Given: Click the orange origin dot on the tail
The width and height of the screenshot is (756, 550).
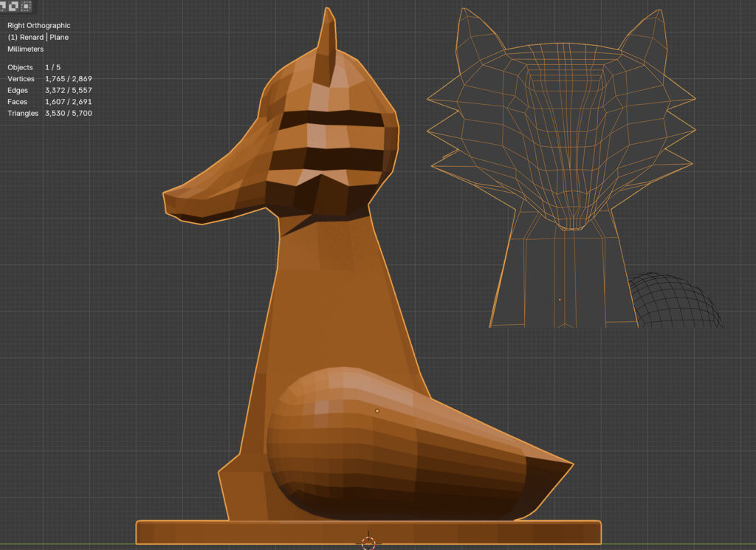Looking at the screenshot, I should [377, 410].
